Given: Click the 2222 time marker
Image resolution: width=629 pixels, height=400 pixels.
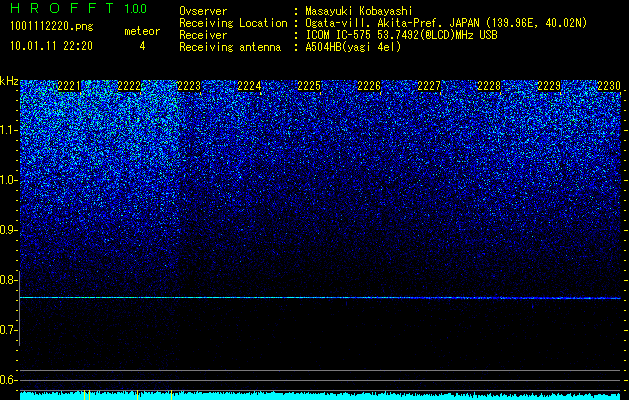Looking at the screenshot, I should (x=129, y=86).
